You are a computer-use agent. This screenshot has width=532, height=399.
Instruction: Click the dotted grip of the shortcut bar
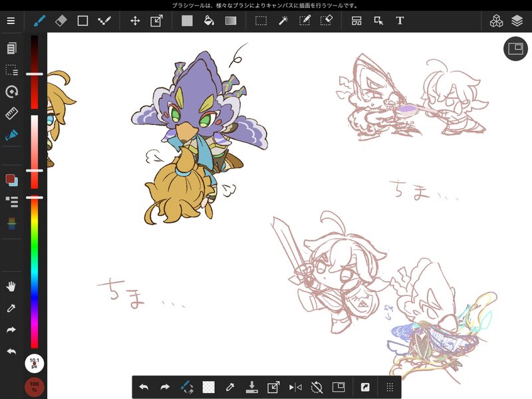point(390,387)
